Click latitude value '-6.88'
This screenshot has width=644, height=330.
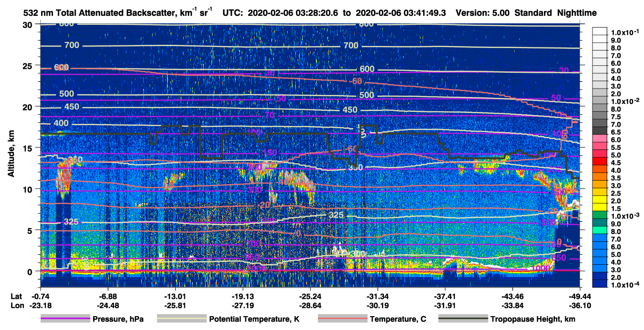[x=107, y=297]
